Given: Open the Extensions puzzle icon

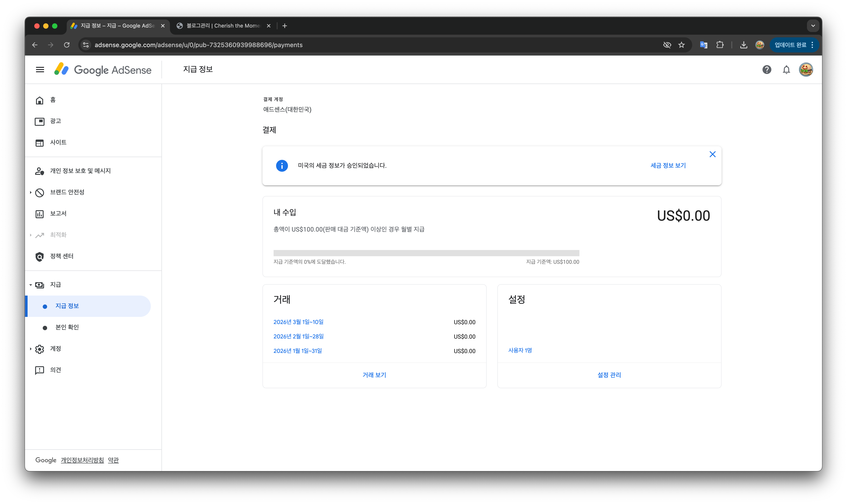Looking at the screenshot, I should (720, 45).
